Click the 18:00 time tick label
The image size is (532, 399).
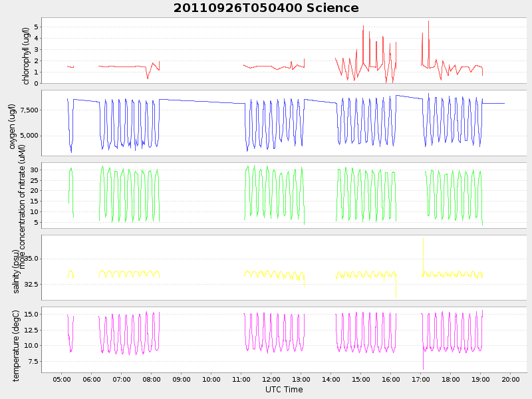[451, 379]
